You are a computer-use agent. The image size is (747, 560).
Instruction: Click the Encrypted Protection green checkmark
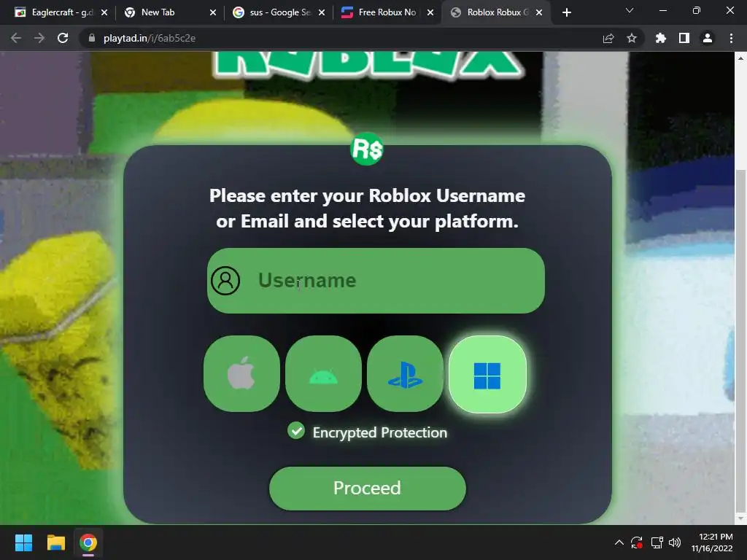(x=296, y=431)
